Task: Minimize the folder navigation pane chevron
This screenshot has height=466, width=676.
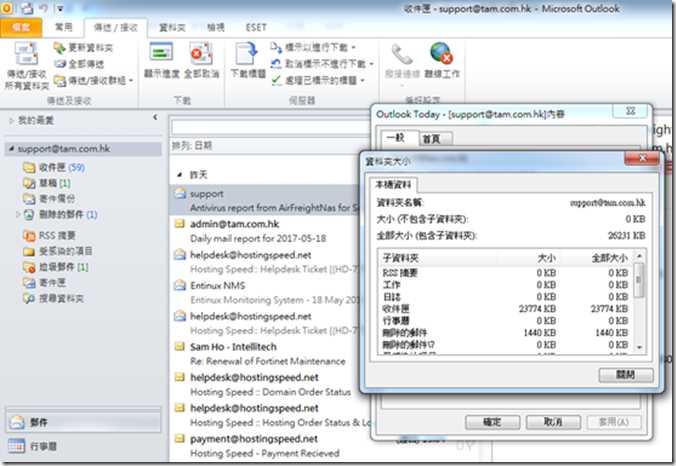Action: click(x=155, y=117)
